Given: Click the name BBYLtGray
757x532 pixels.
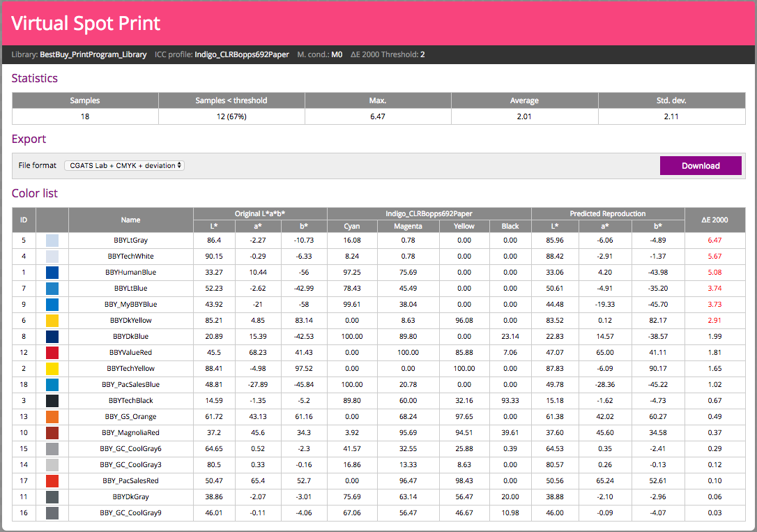Looking at the screenshot, I should click(x=131, y=241).
